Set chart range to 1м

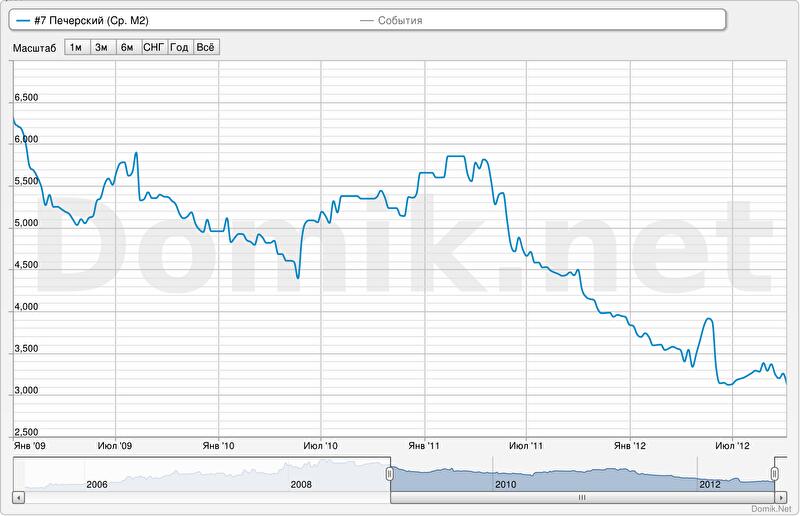coord(75,47)
